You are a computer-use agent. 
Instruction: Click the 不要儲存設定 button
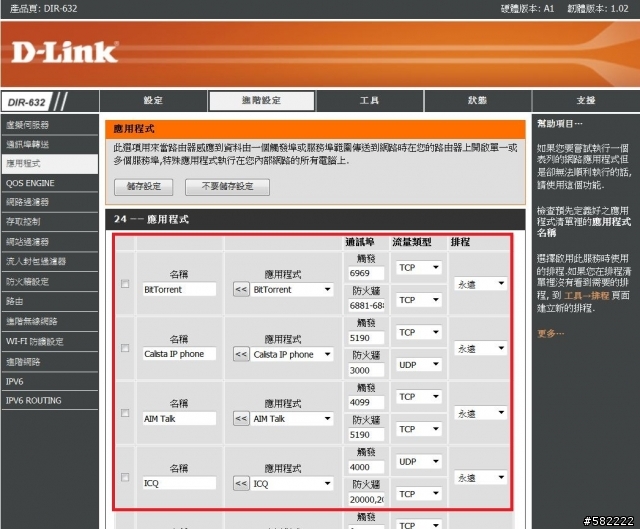227,187
